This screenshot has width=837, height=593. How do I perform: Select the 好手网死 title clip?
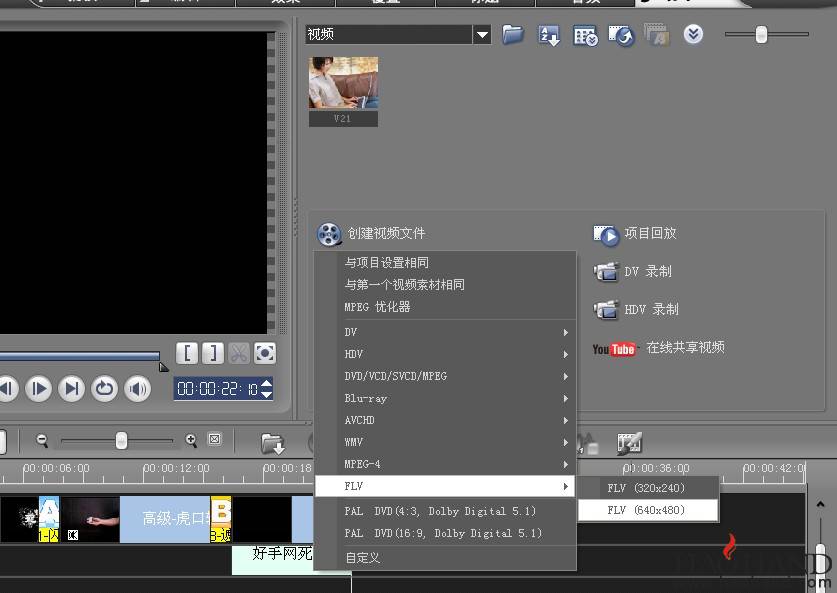272,559
